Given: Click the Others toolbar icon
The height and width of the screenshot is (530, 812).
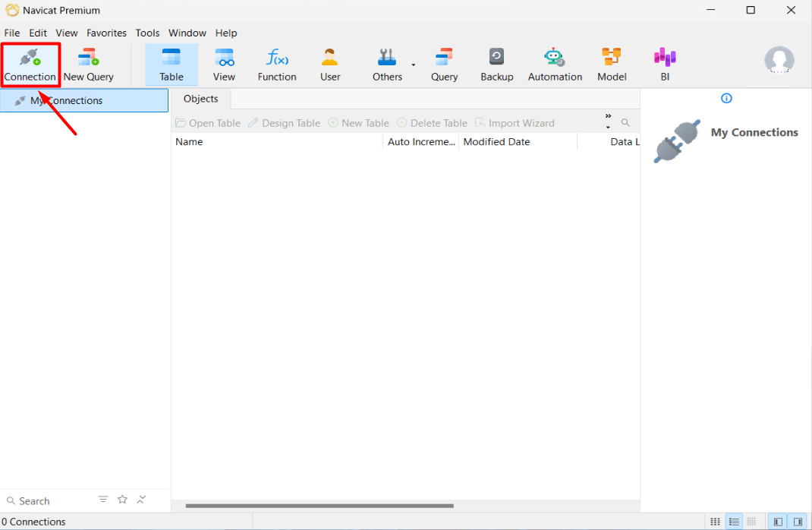Looking at the screenshot, I should tap(387, 65).
